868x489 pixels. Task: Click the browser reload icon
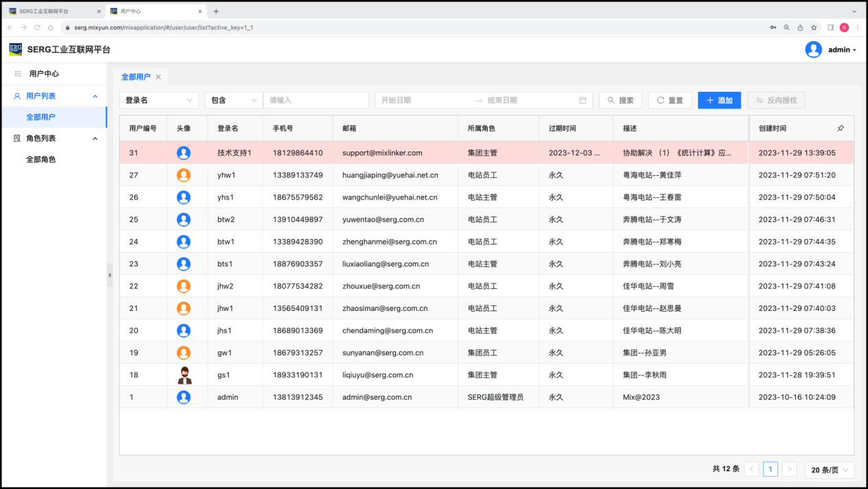tap(37, 27)
